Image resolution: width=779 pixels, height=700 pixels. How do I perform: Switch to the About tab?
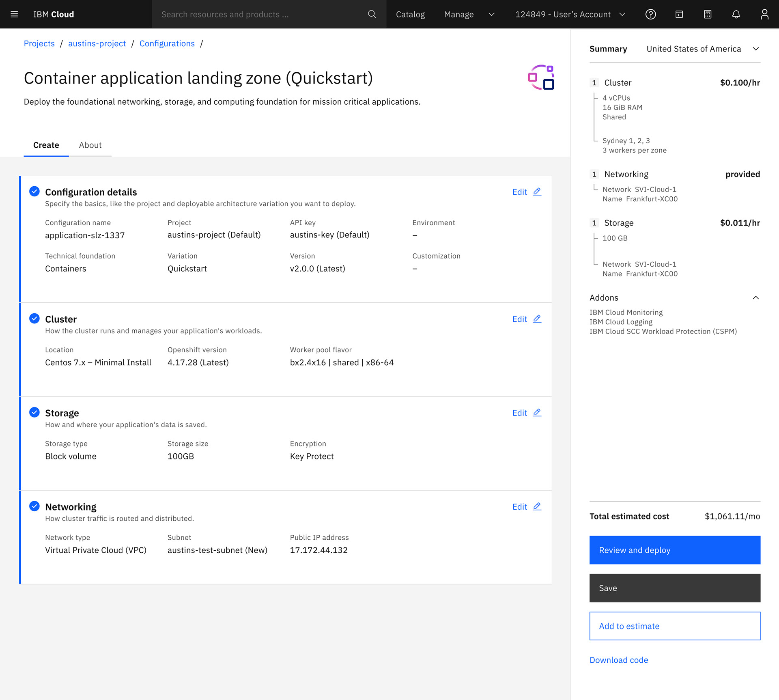pyautogui.click(x=90, y=145)
